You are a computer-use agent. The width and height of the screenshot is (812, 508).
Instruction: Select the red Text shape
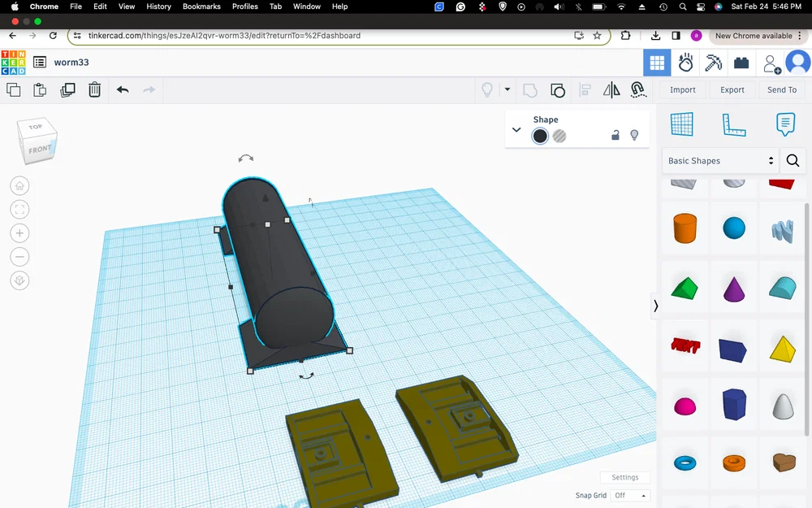pos(685,345)
